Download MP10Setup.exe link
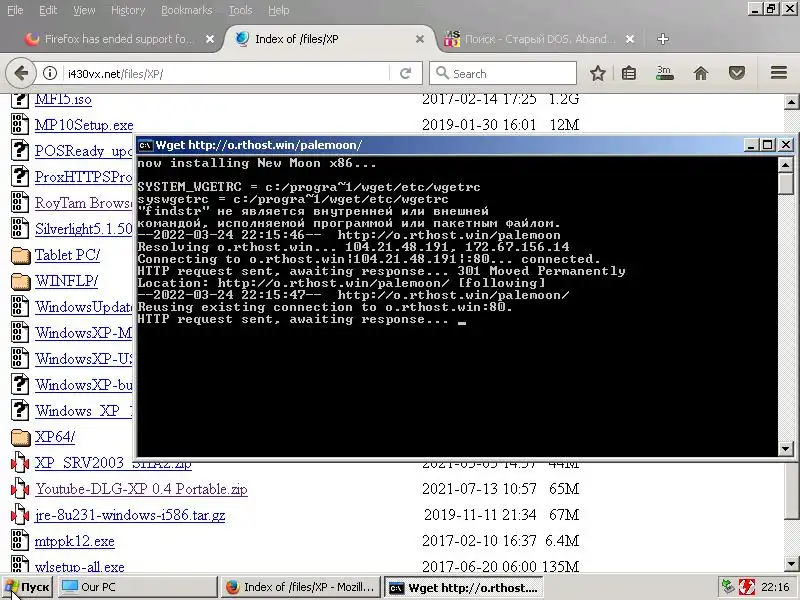Screen dimensions: 800x600 [x=84, y=124]
